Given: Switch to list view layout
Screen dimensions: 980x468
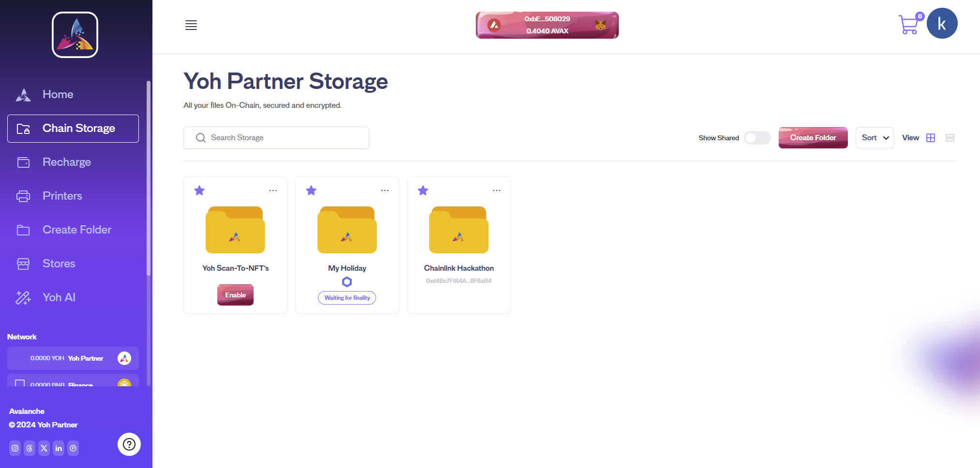Looking at the screenshot, I should [950, 138].
